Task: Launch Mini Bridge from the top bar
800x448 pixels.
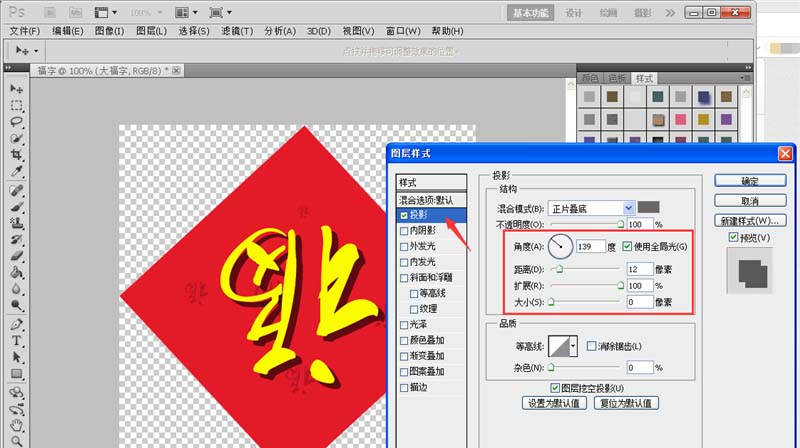Action: 75,12
